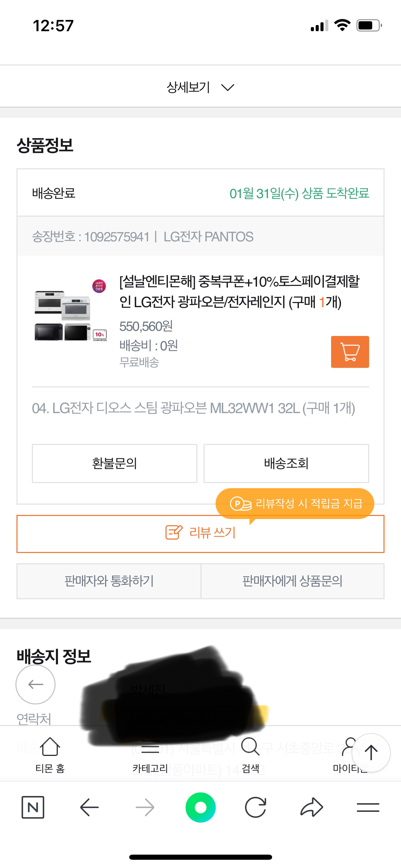The image size is (401, 868).
Task: Tap the browser share arrow icon
Action: tap(312, 807)
